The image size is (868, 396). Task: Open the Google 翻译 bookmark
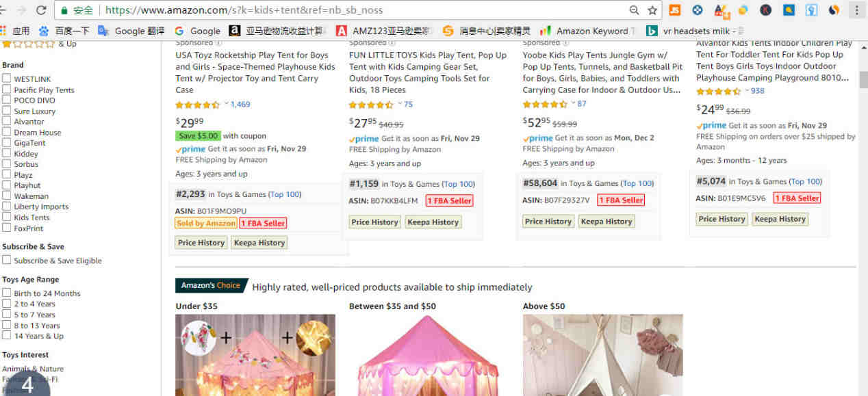(x=131, y=31)
